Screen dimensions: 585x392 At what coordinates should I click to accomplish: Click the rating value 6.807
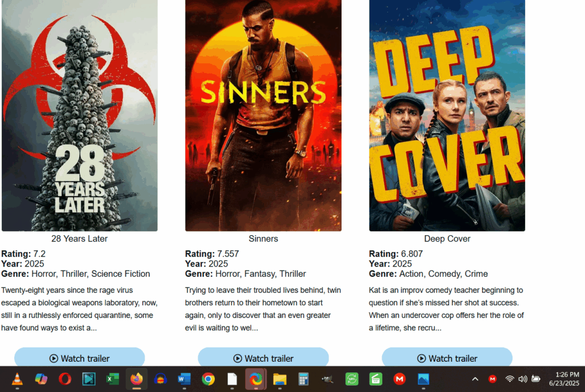[412, 254]
